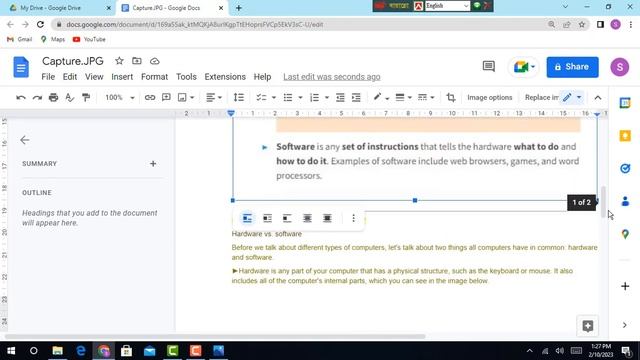This screenshot has width=640, height=360.
Task: Open Maps in the side panel
Action: (x=625, y=234)
